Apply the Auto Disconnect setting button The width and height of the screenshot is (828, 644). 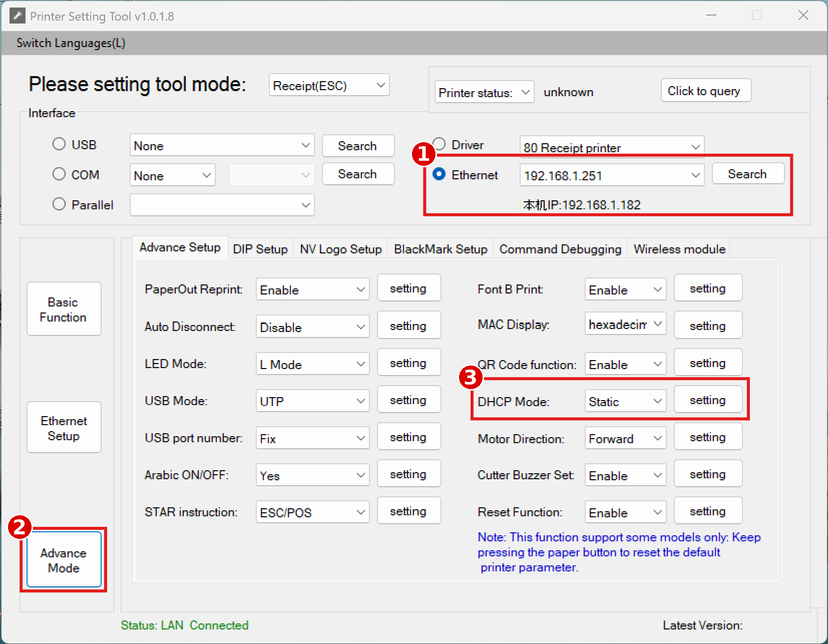point(409,326)
